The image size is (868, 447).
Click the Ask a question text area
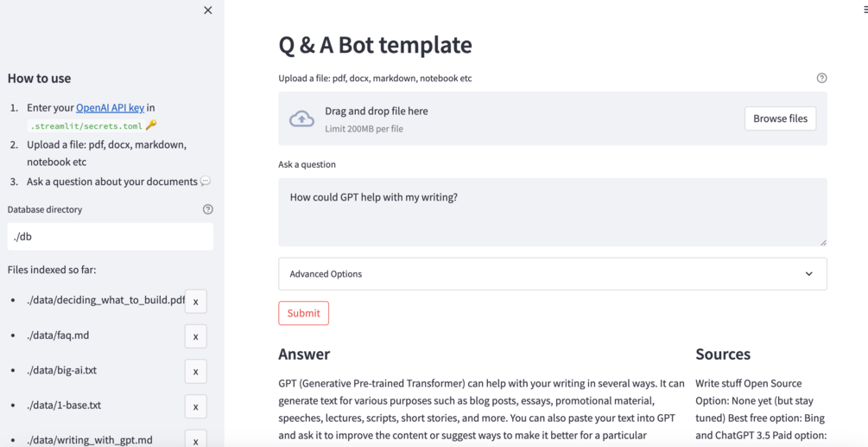pos(552,212)
